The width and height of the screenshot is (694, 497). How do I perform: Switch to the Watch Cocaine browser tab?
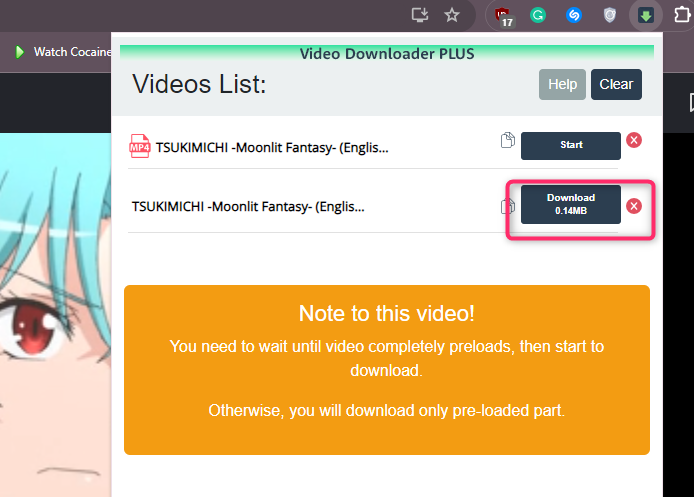(x=62, y=52)
